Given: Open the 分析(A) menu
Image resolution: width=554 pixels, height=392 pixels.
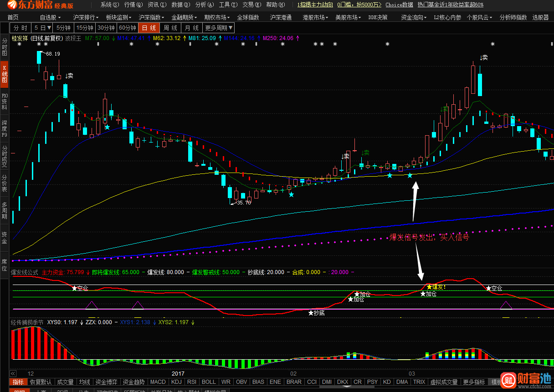Looking at the screenshot, I should tap(205, 5).
